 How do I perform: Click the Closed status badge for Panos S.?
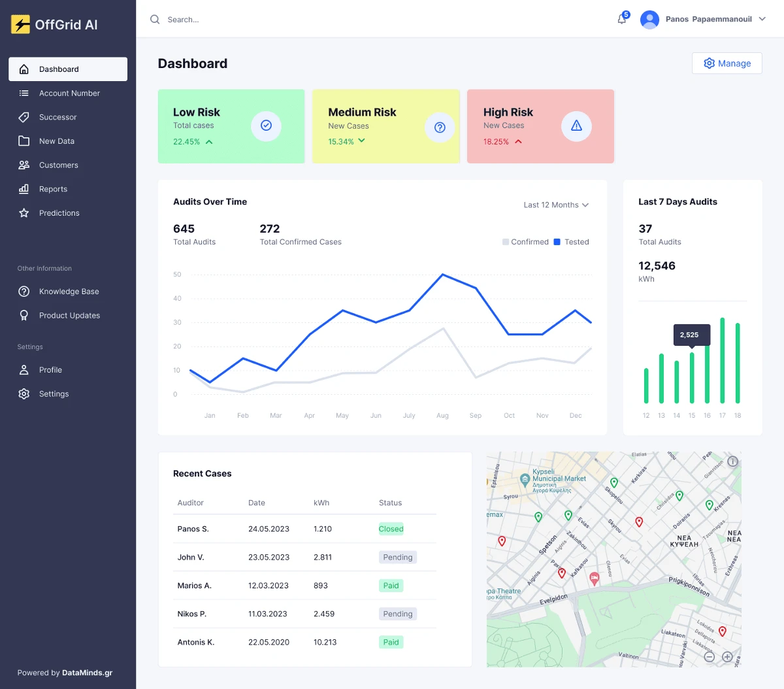click(x=391, y=529)
